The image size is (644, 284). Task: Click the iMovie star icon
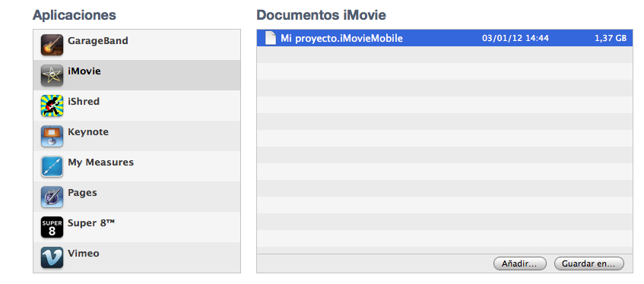pos(52,75)
